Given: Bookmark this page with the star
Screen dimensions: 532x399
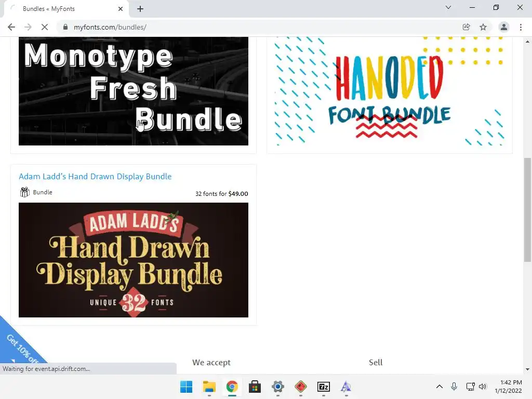Looking at the screenshot, I should [x=483, y=27].
